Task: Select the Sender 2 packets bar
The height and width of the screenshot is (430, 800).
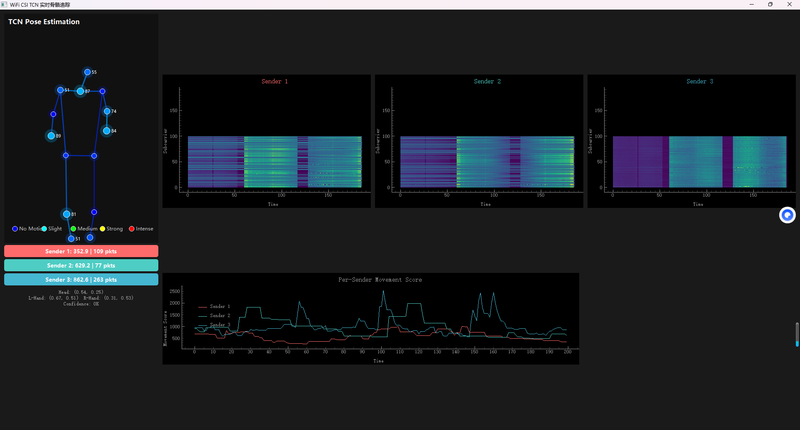Action: (x=81, y=265)
